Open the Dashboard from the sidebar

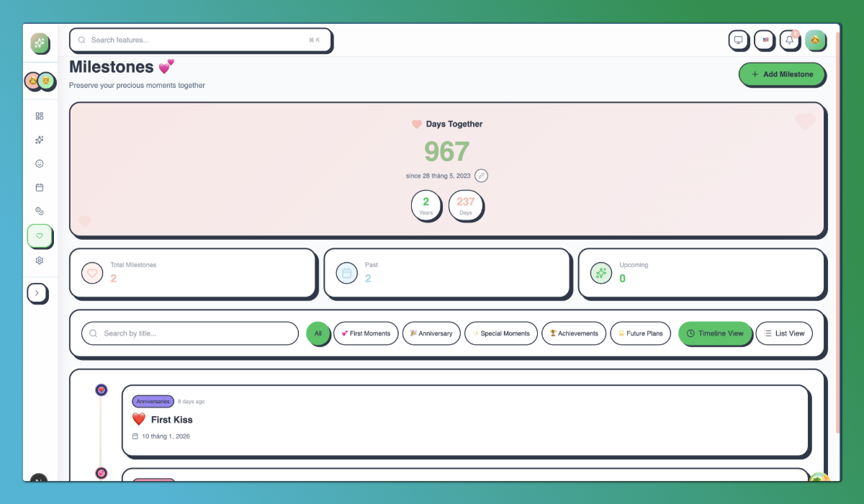[40, 115]
